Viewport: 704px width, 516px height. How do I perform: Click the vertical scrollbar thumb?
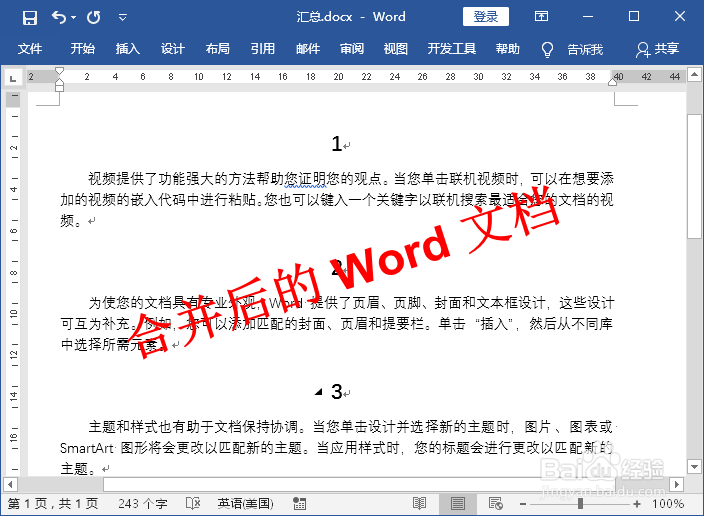(695, 176)
